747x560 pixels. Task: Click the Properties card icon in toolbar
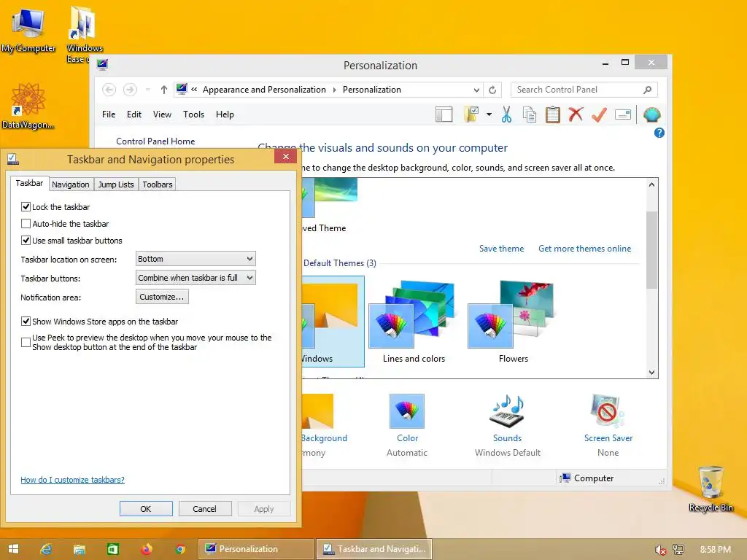pos(623,114)
